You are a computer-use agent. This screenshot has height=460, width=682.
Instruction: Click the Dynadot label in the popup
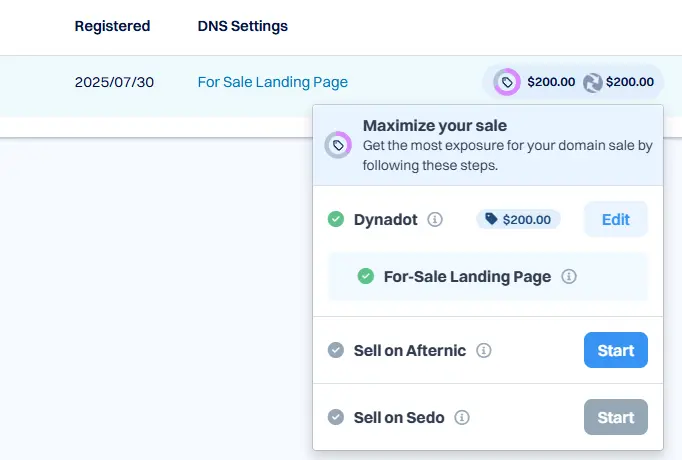pyautogui.click(x=386, y=220)
